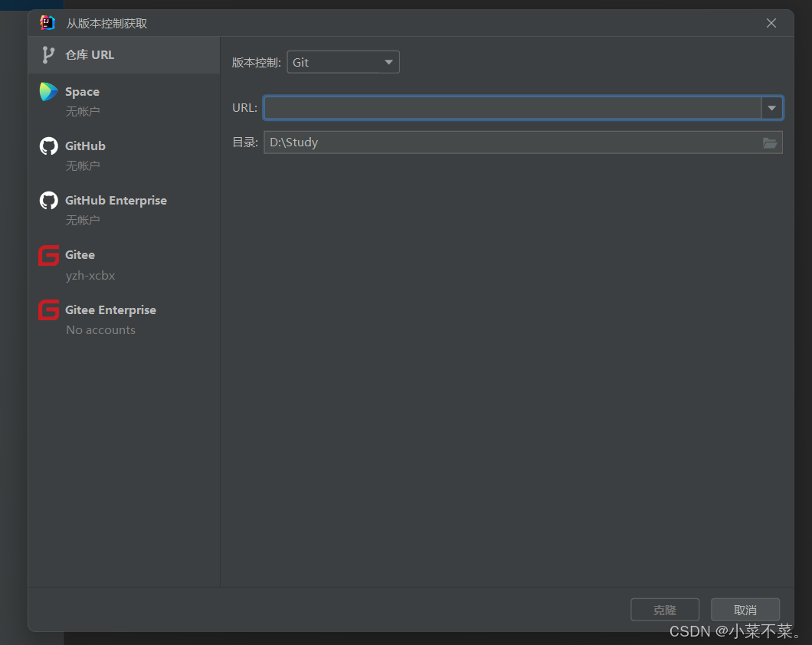Screen dimensions: 812x645
Task: Click 无帐户 text under Space
Action: click(83, 111)
